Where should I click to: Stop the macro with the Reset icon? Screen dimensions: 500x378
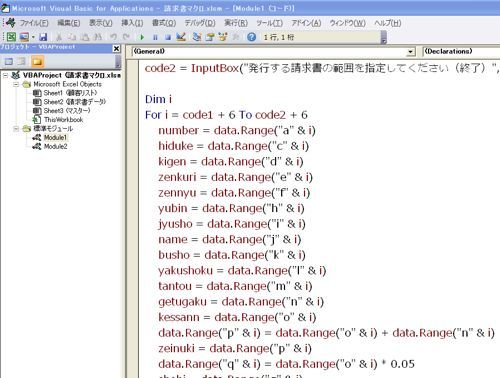(x=168, y=37)
